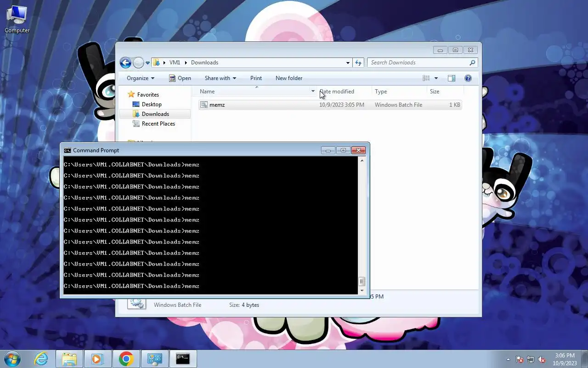Change the view with the views icon
588x368 pixels.
tap(426, 78)
